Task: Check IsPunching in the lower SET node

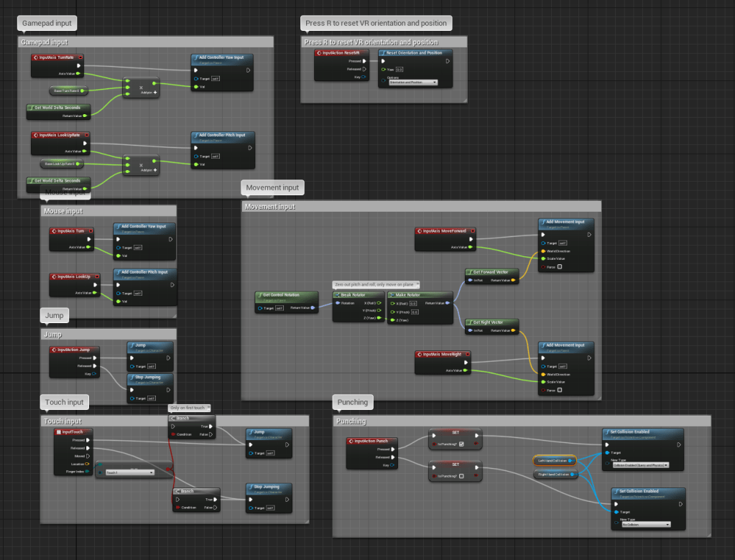Action: point(461,475)
